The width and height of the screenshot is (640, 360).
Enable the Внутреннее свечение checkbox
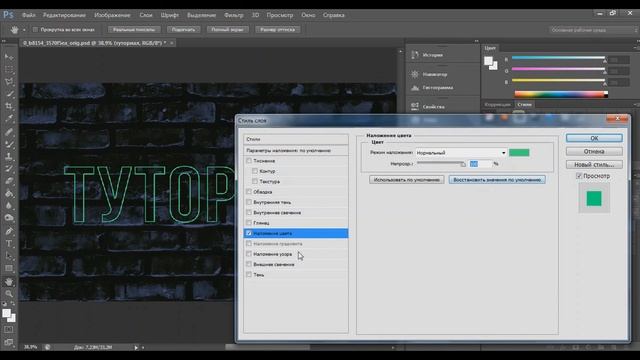249,212
